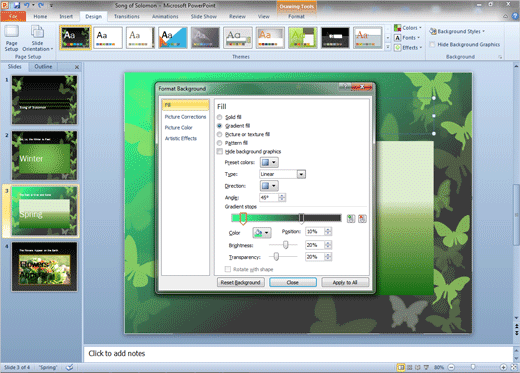Select Picture Corrections category

tap(185, 117)
